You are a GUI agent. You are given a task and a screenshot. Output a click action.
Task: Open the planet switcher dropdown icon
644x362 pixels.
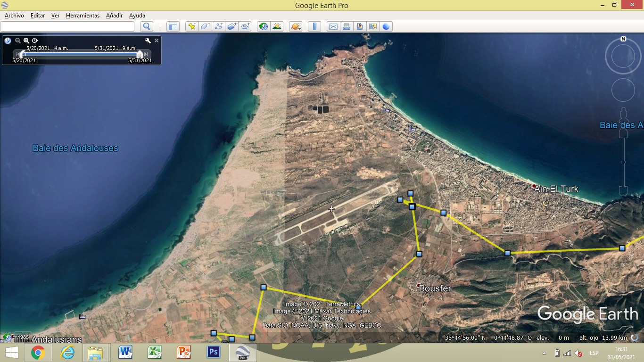pyautogui.click(x=296, y=26)
